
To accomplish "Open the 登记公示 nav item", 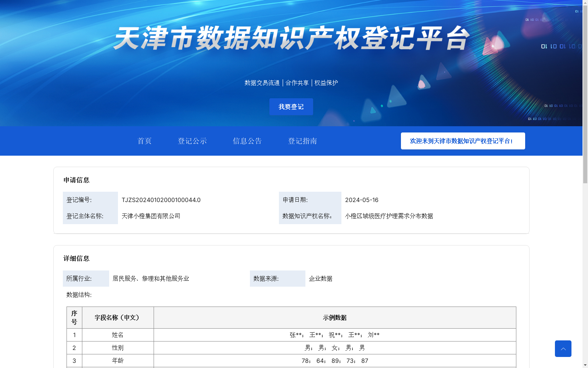I will pos(192,141).
